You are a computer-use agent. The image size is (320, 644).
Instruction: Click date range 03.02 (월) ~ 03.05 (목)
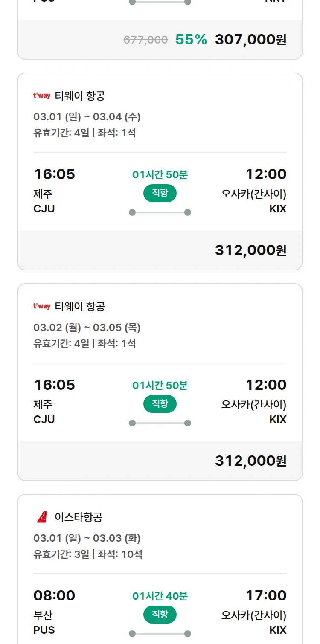click(87, 328)
